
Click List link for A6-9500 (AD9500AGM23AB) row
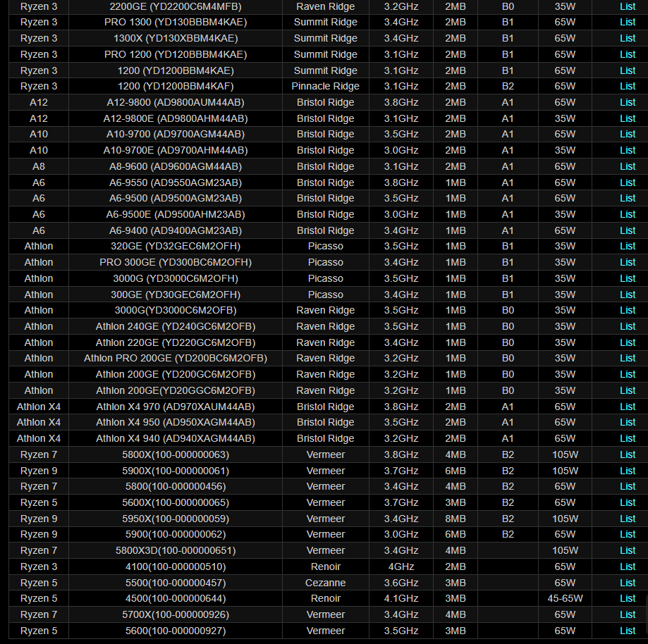point(628,198)
